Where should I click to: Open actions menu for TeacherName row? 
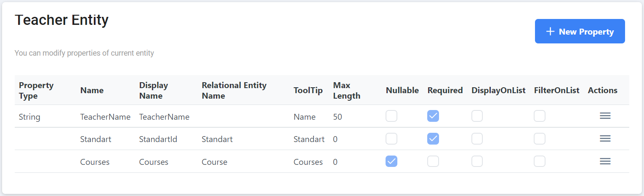coord(605,116)
